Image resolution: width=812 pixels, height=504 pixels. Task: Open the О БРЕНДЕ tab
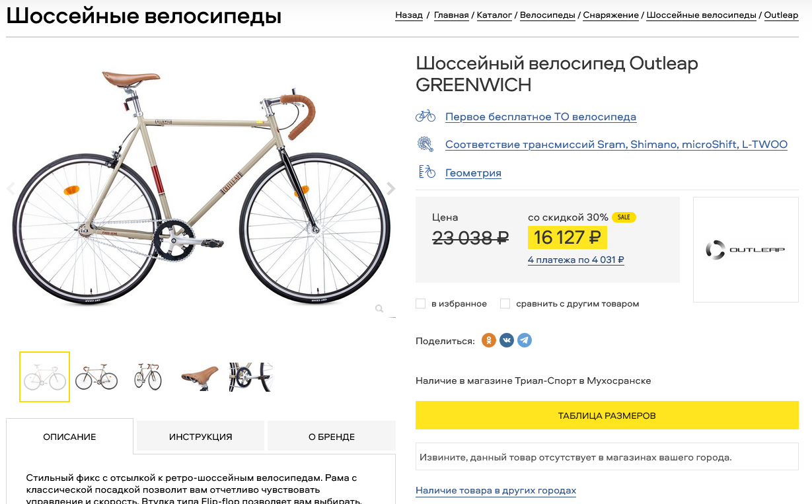(332, 437)
